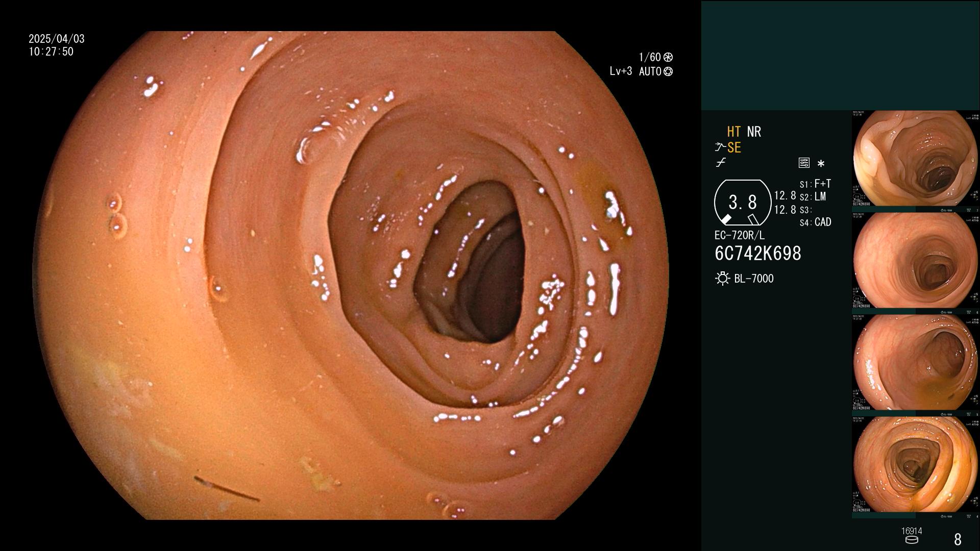Screen dimensions: 980x551
Task: Click the date 2025/04/03
Action: [57, 39]
